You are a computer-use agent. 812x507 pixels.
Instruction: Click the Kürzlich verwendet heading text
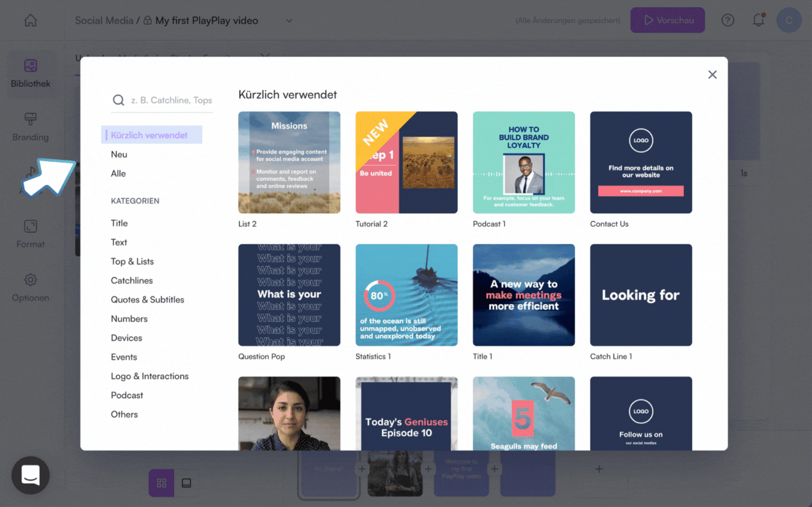click(288, 95)
